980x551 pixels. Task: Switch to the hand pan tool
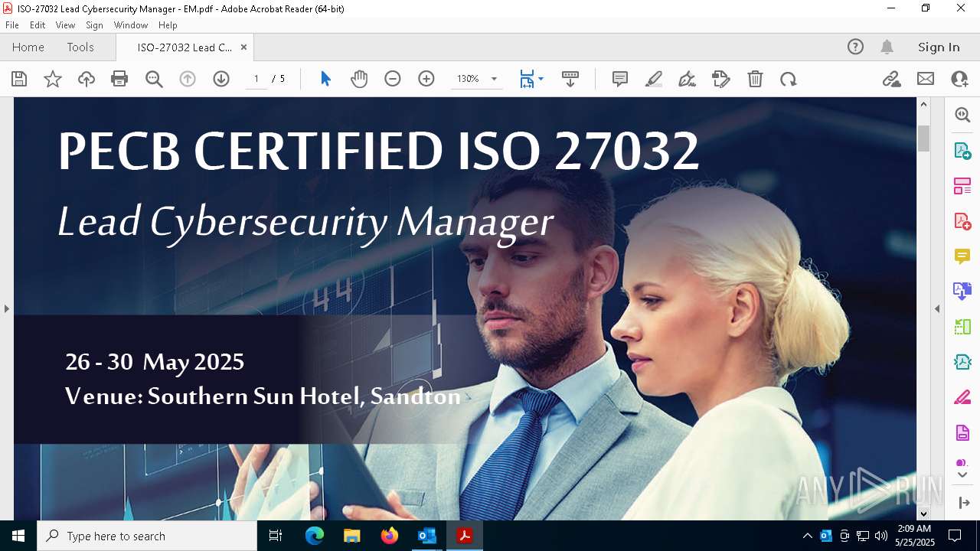[359, 79]
